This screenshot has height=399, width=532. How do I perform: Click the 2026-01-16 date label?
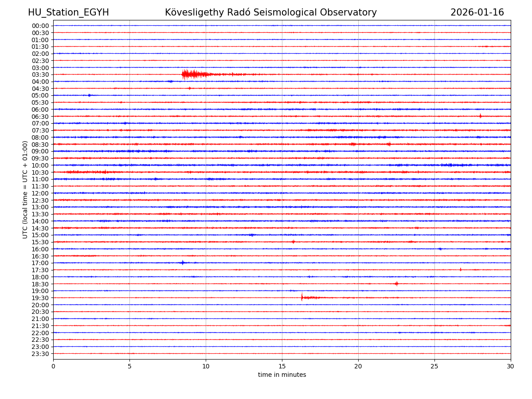(x=477, y=12)
